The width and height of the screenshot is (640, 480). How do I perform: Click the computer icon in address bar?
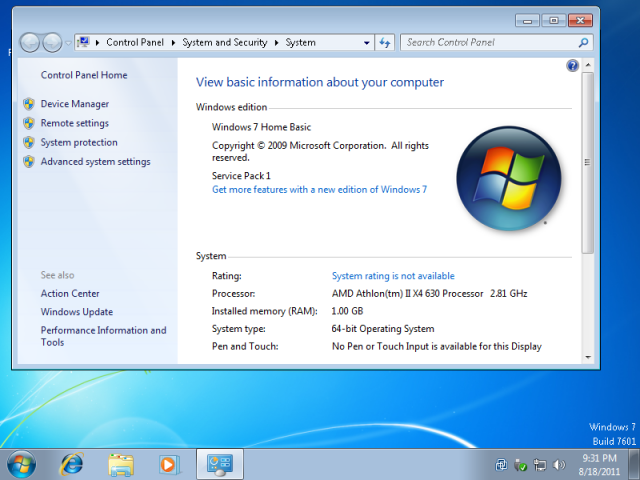83,42
